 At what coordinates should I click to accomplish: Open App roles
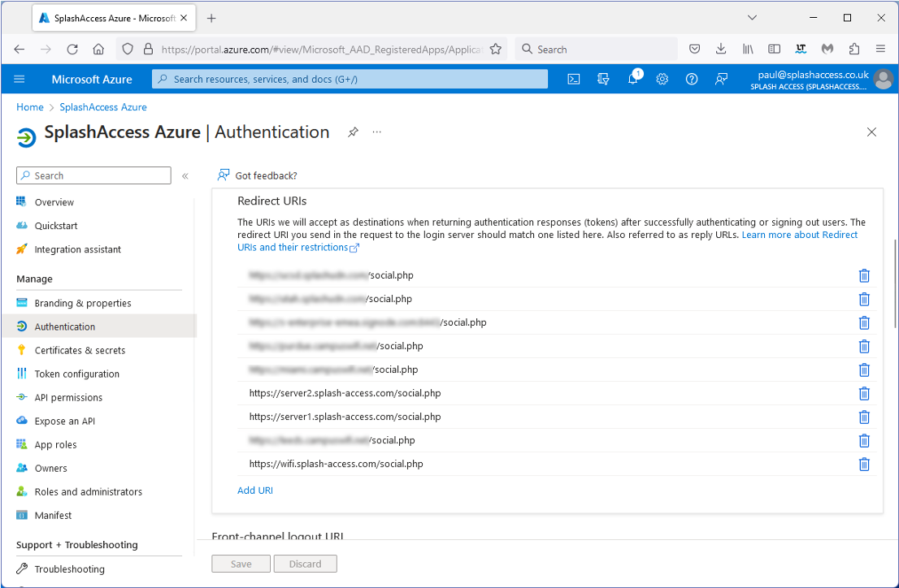point(55,445)
